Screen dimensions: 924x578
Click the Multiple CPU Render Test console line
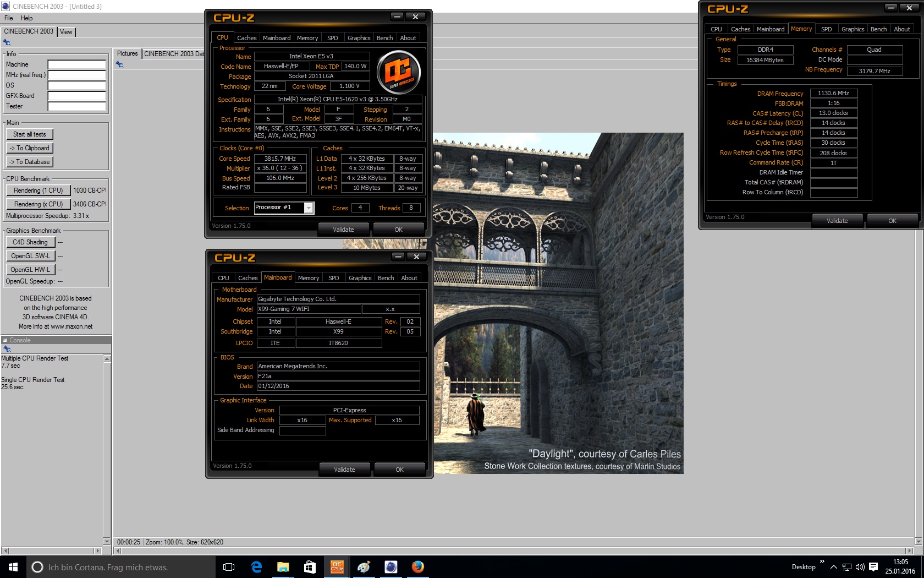tap(35, 358)
